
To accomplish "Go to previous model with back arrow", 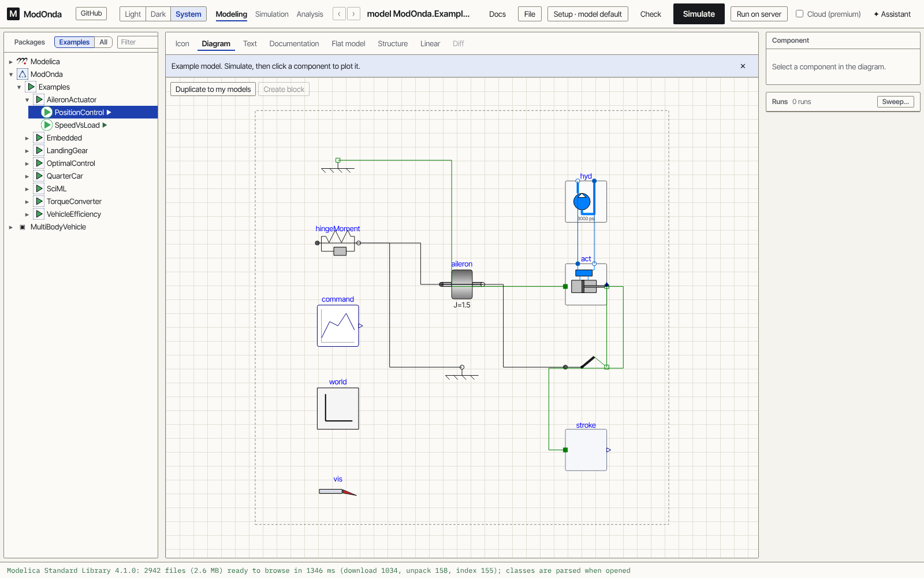I will (x=340, y=14).
